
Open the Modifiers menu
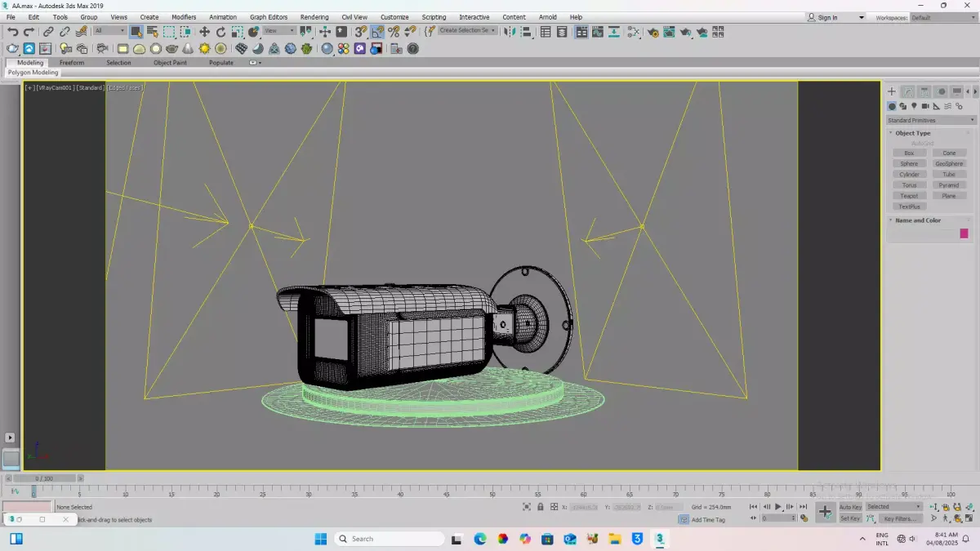[184, 17]
